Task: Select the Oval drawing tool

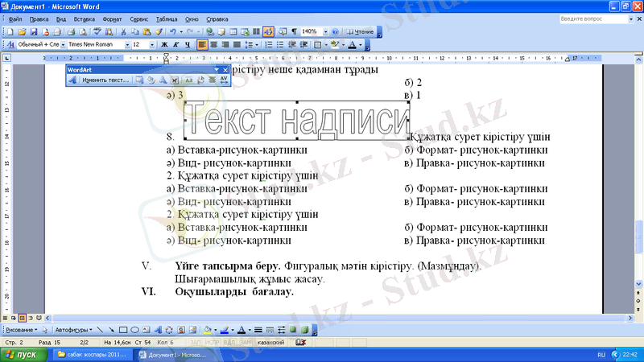Action: tap(135, 330)
